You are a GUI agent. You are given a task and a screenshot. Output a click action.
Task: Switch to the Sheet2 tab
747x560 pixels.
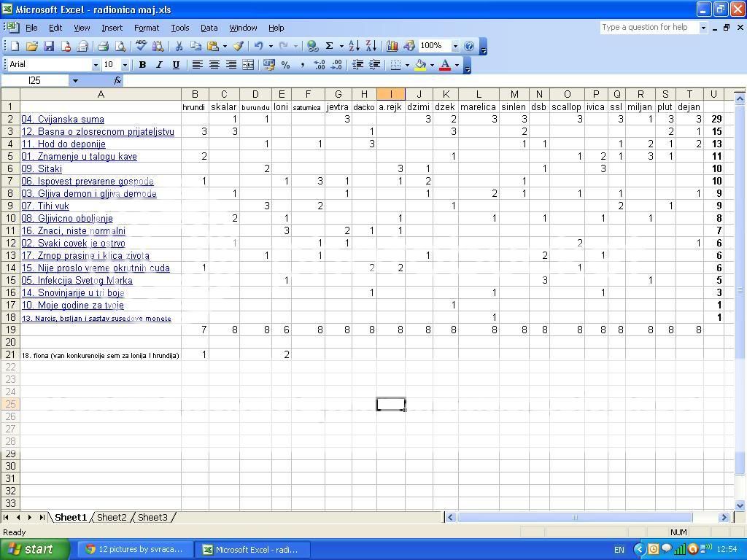pyautogui.click(x=112, y=517)
